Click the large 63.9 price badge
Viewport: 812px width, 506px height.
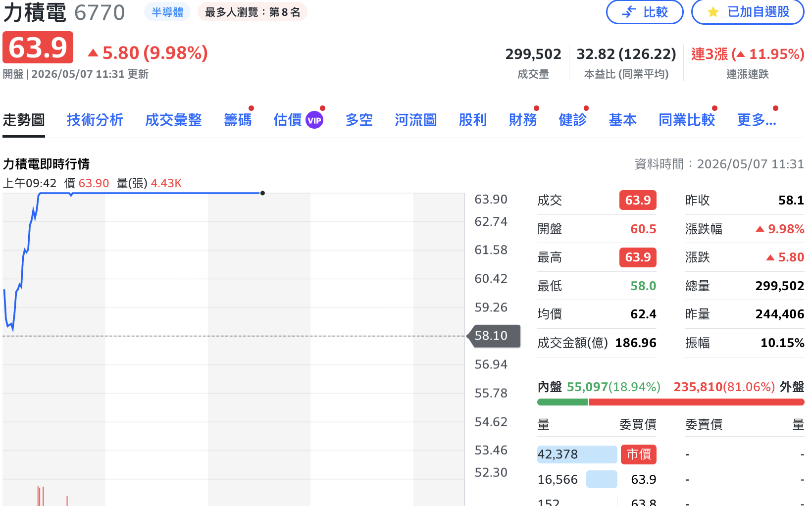38,48
